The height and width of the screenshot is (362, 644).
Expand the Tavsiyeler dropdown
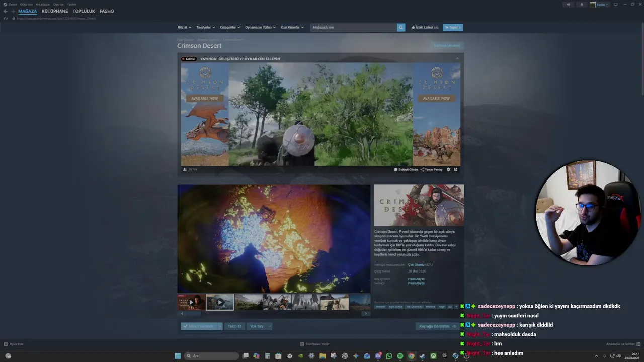(x=205, y=27)
